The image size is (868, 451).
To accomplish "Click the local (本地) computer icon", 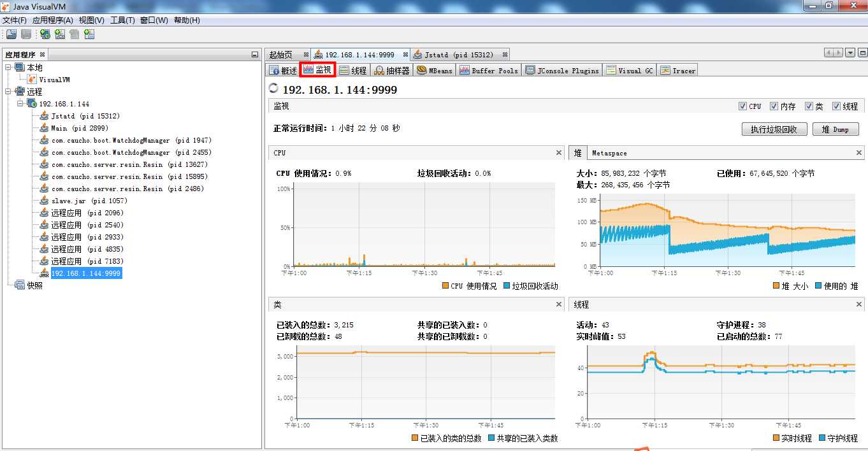I will (x=20, y=68).
